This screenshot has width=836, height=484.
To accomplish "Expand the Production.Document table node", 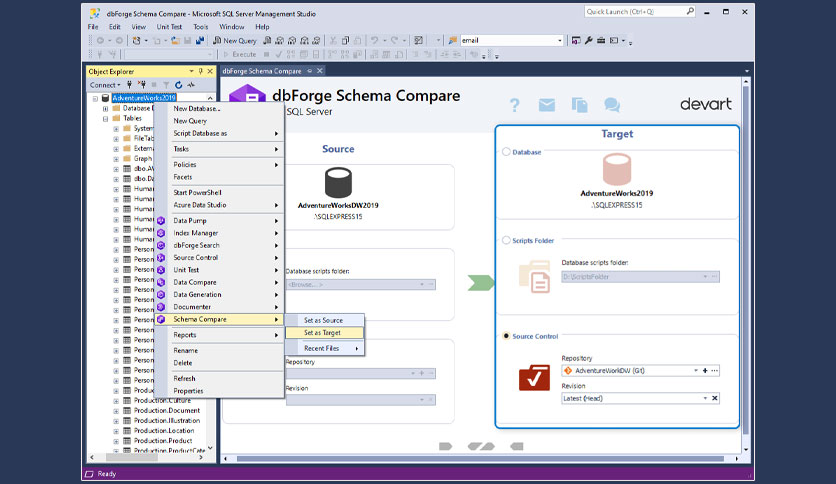I will click(116, 411).
